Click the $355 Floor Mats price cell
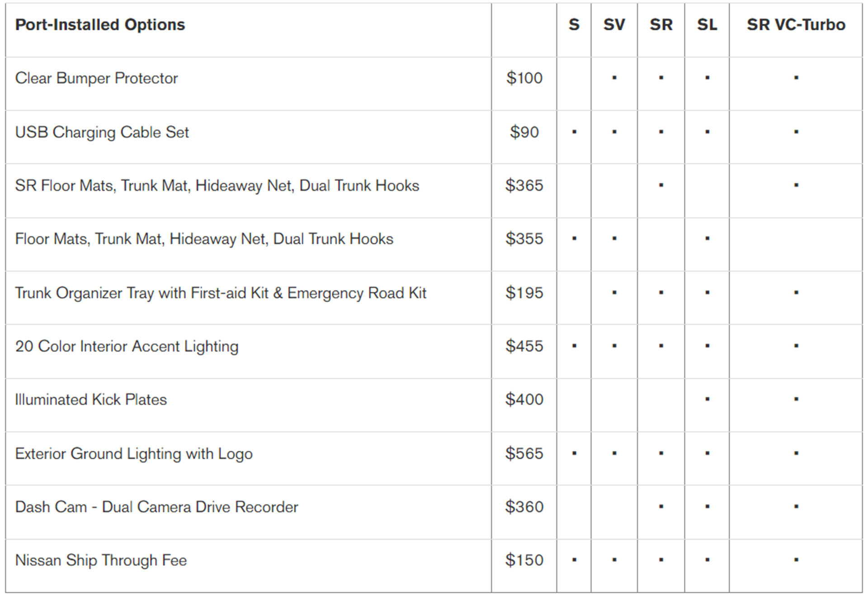 pyautogui.click(x=524, y=238)
